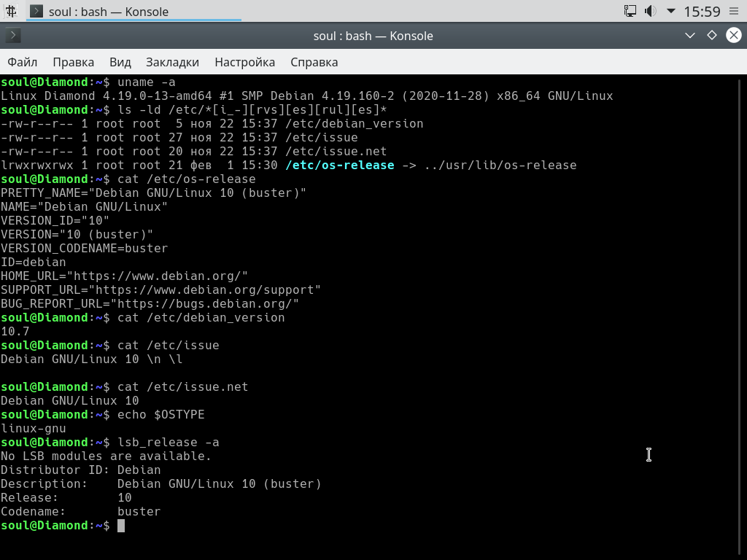
Task: Open the Справка menu
Action: click(314, 63)
